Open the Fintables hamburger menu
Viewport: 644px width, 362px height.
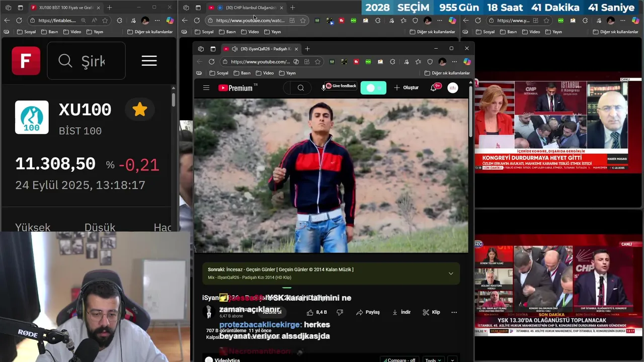pyautogui.click(x=149, y=61)
